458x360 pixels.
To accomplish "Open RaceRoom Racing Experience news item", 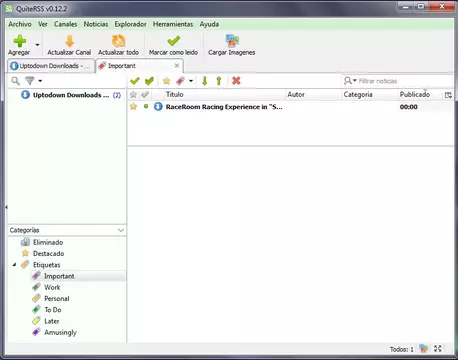I will [x=224, y=107].
